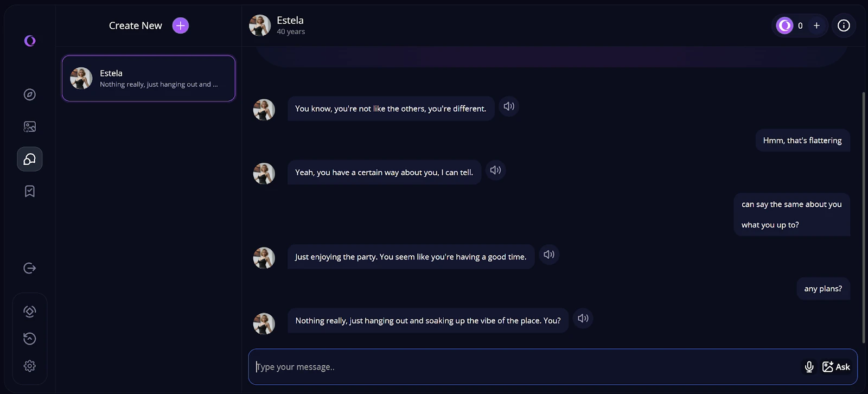Open the history clock icon
Screen dimensions: 868x394
pos(30,339)
